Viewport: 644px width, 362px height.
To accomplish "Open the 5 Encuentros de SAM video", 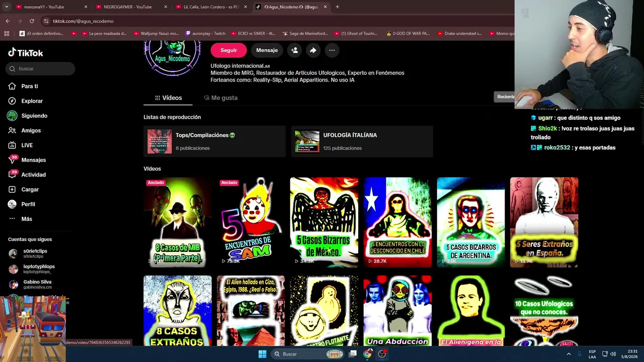I will [251, 222].
